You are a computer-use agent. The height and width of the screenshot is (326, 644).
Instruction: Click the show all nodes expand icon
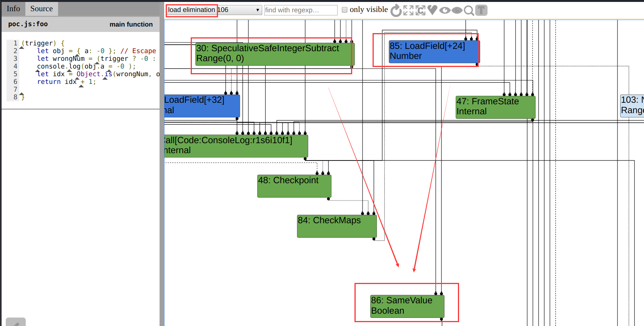[x=408, y=10]
